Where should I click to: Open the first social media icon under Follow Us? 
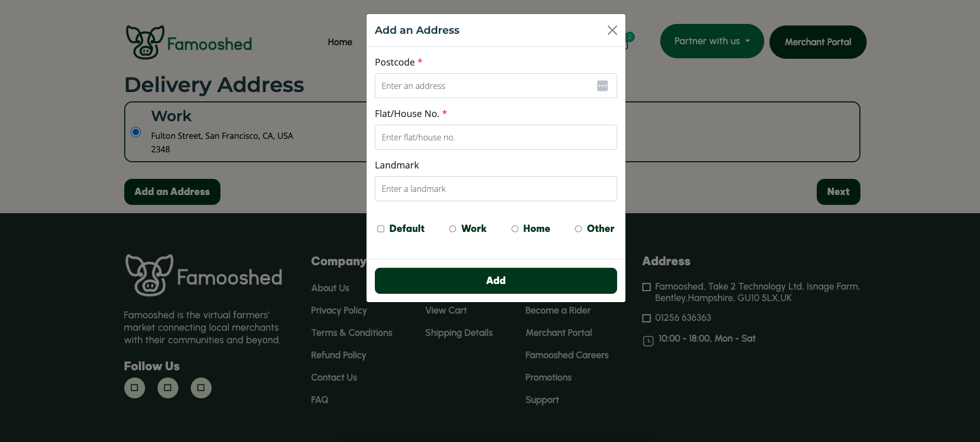[135, 388]
